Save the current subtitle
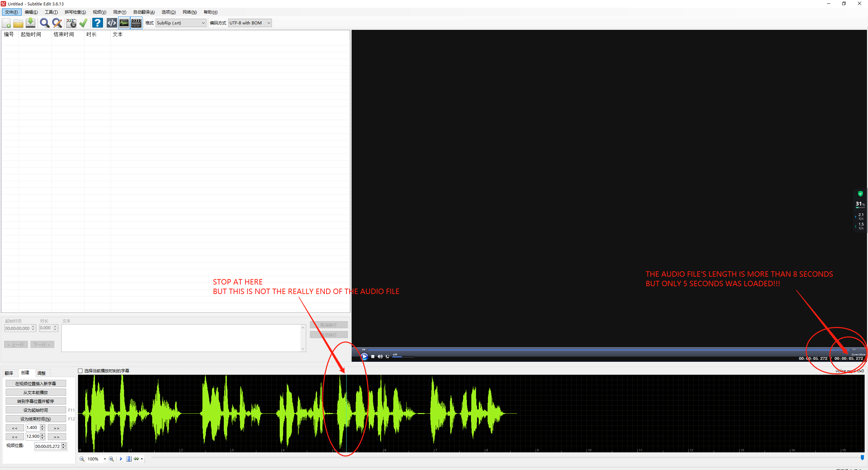This screenshot has height=470, width=868. (30, 23)
